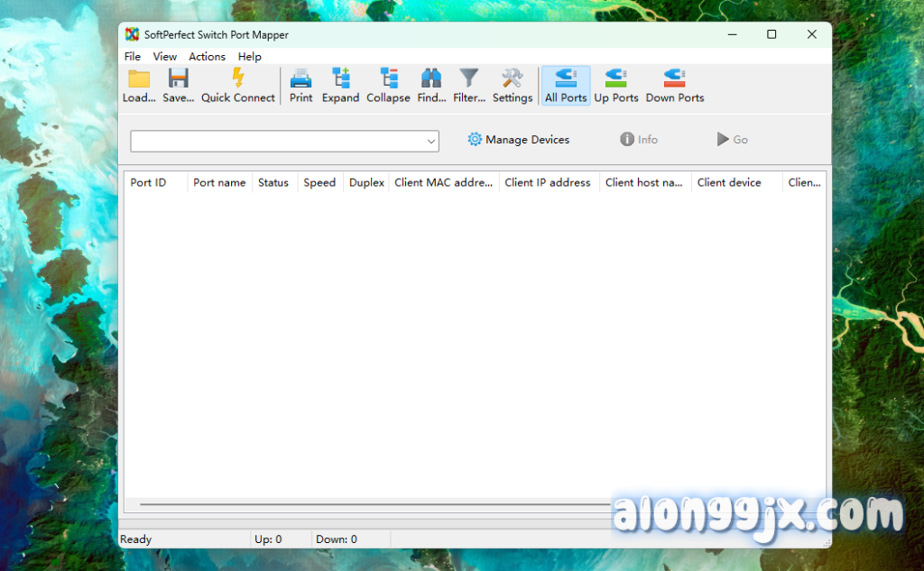Click the Save floppy disk icon

[x=178, y=79]
